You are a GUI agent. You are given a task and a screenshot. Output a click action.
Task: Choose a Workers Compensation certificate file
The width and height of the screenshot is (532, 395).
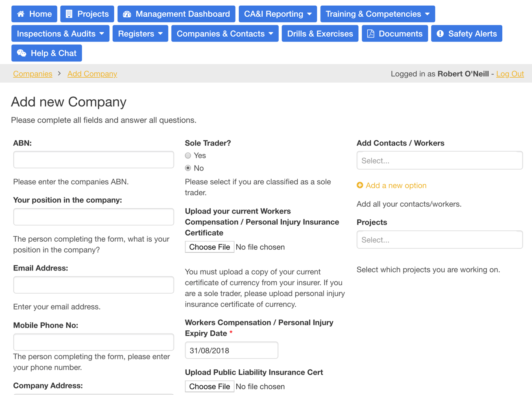click(209, 247)
